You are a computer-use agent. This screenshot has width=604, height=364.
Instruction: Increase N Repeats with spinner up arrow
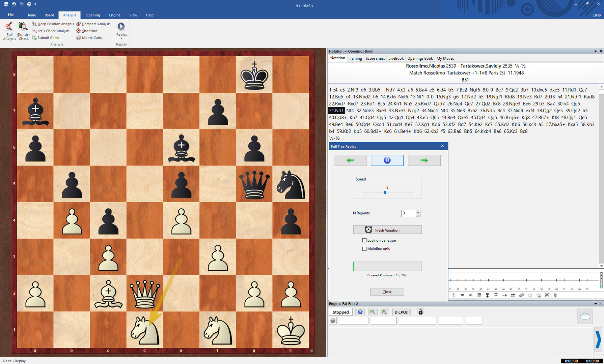point(418,212)
